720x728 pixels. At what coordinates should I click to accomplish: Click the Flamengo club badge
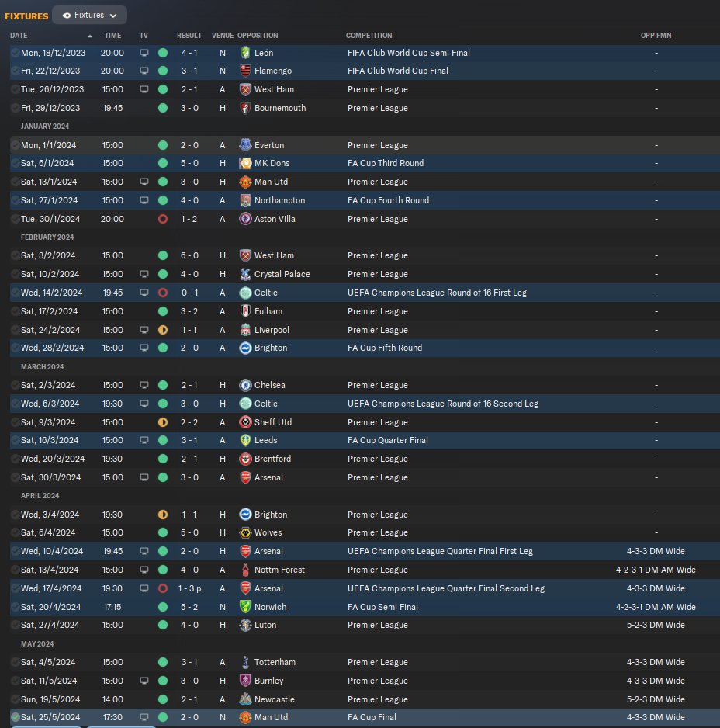pyautogui.click(x=245, y=71)
